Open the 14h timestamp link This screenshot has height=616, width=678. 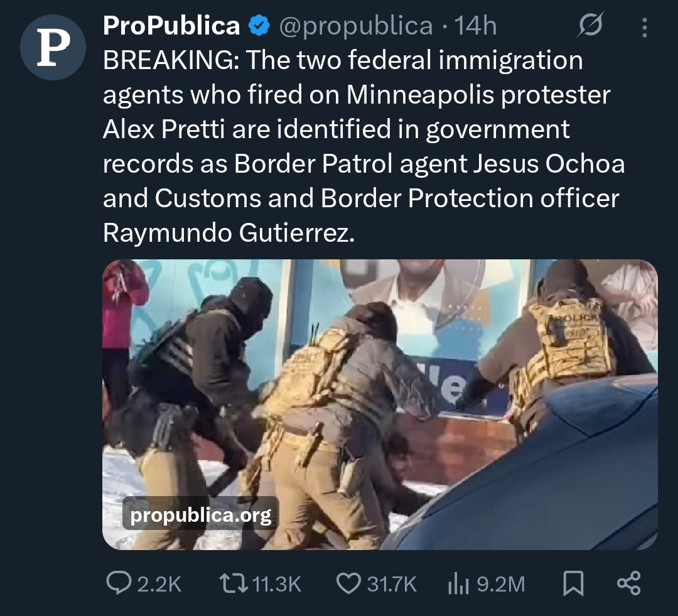coord(476,26)
